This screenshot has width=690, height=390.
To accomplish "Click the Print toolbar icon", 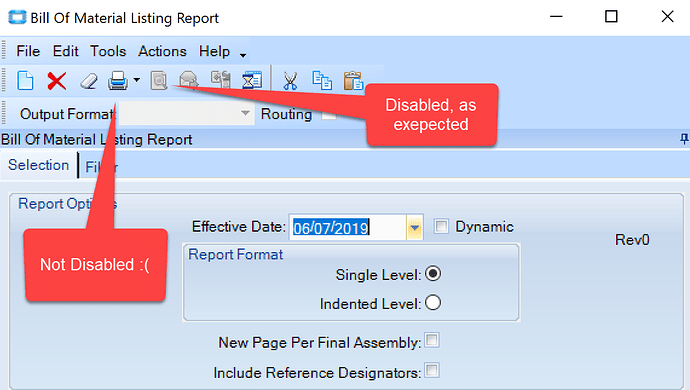I will click(x=118, y=81).
